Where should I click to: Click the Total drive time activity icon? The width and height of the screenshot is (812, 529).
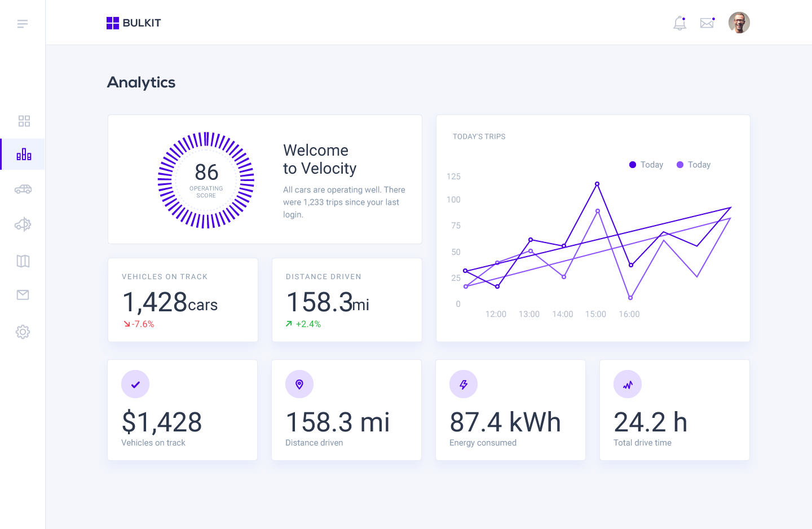[628, 385]
